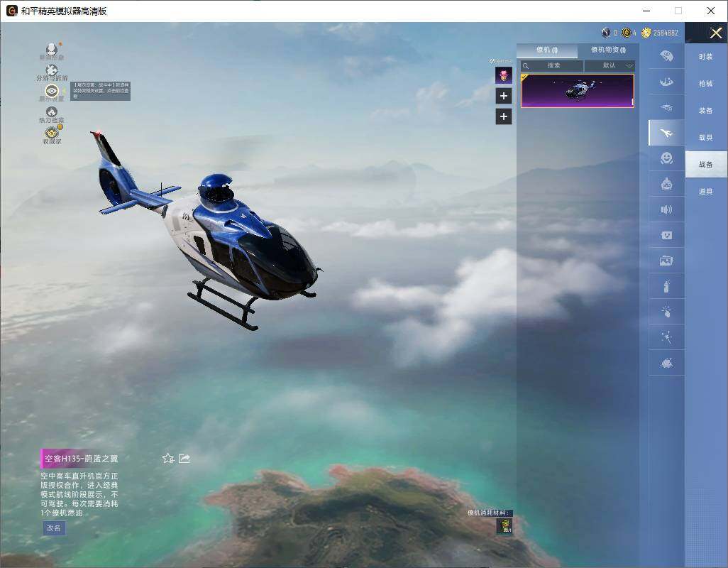Minimize the emulator window

pyautogui.click(x=646, y=11)
